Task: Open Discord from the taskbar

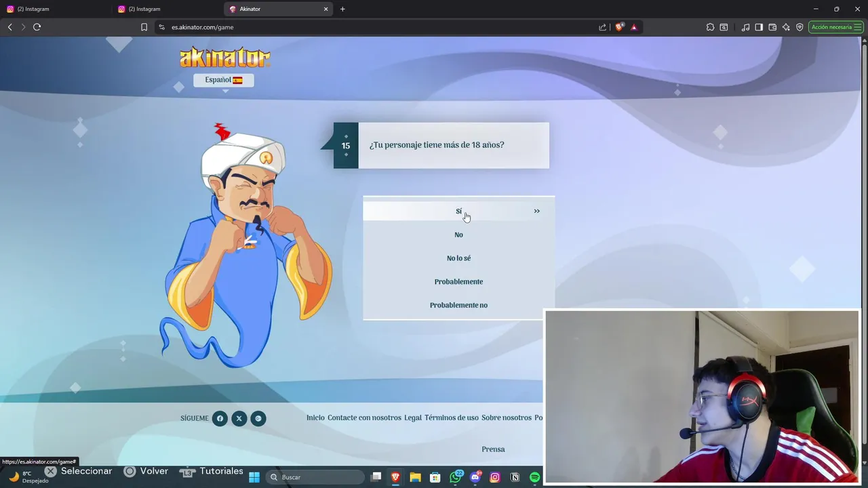Action: click(475, 476)
